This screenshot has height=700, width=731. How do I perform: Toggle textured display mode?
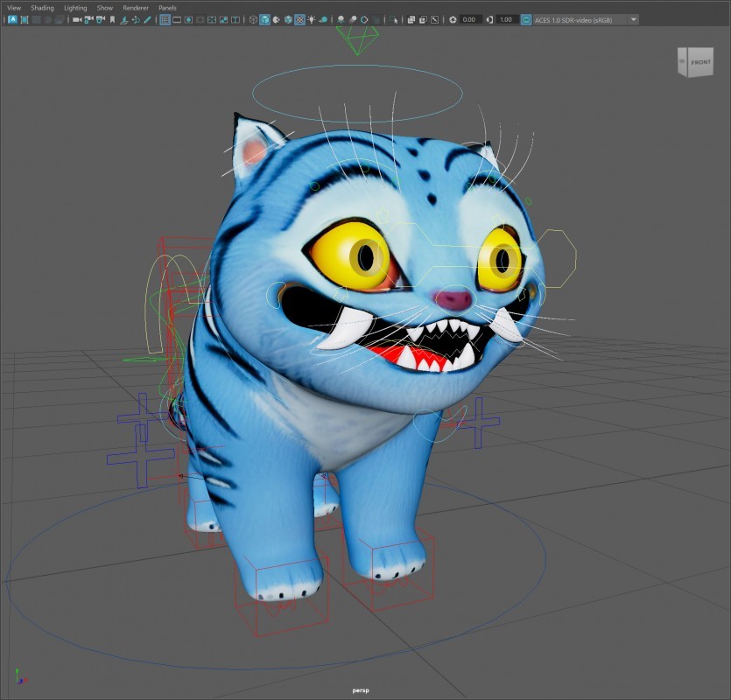point(299,19)
